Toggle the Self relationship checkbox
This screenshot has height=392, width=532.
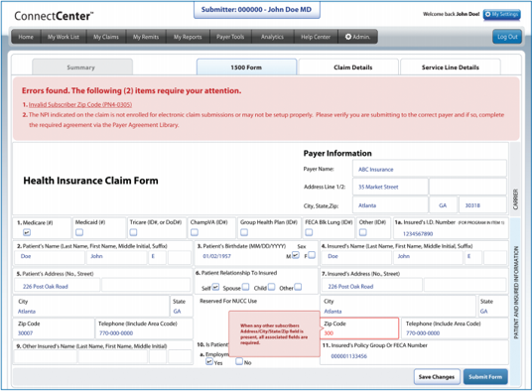215,287
